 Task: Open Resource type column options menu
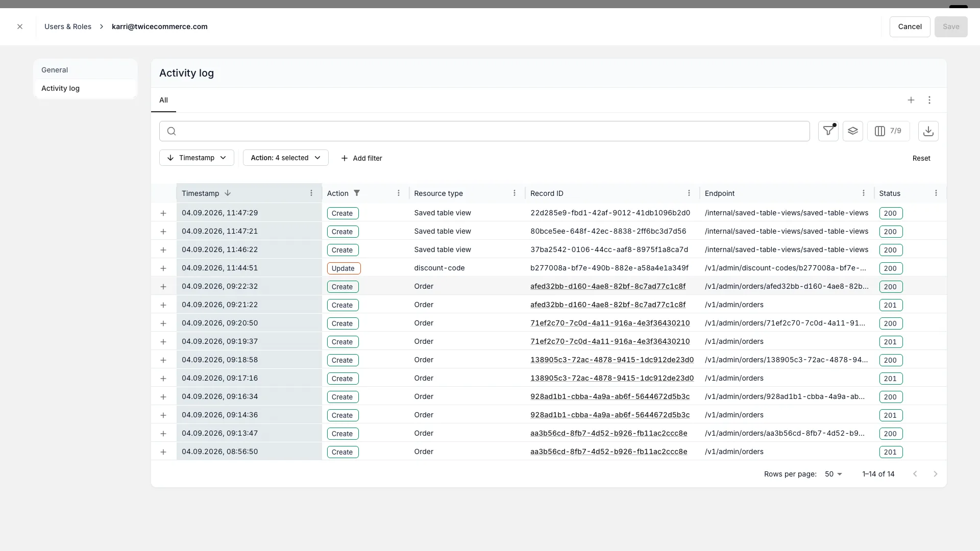[x=514, y=193]
